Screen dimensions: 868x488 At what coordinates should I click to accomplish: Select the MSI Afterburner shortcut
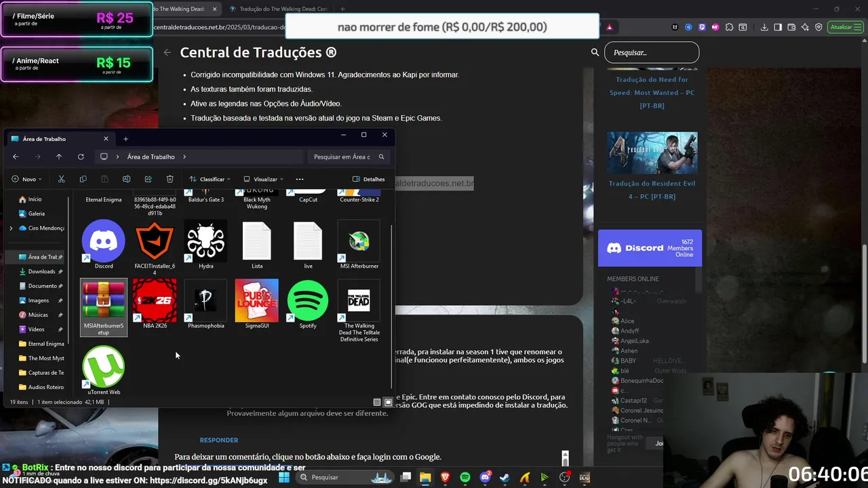(359, 245)
